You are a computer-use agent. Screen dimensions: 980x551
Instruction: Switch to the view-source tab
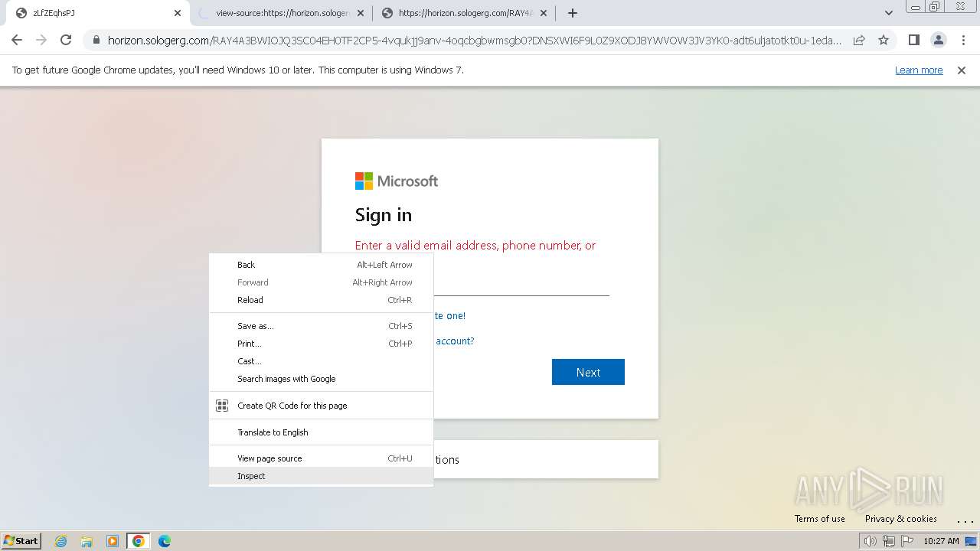(x=280, y=13)
